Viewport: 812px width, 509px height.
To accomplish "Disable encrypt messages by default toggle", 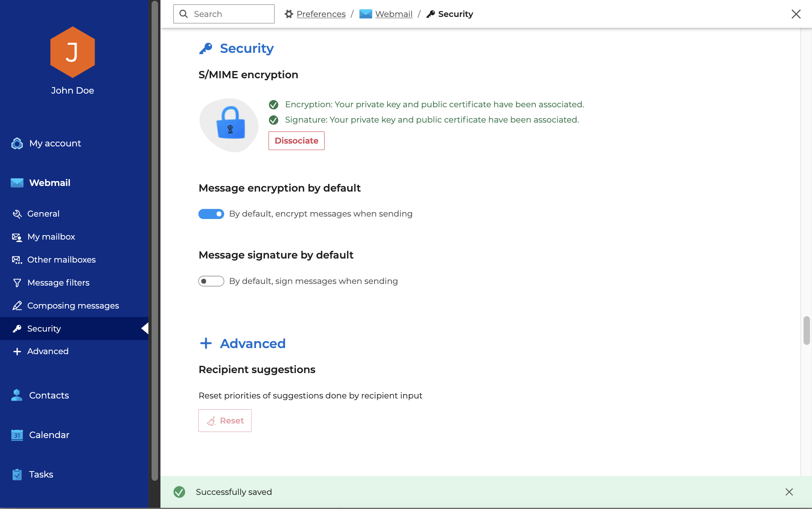I will click(211, 214).
